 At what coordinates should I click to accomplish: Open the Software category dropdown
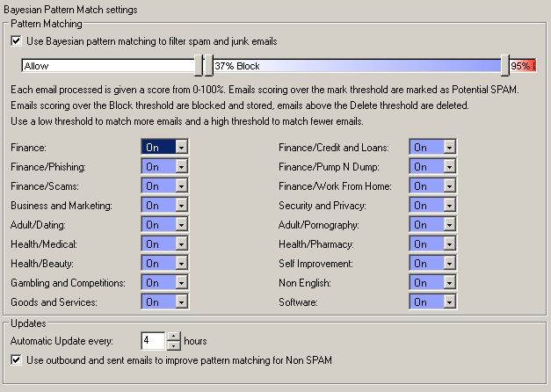point(448,302)
